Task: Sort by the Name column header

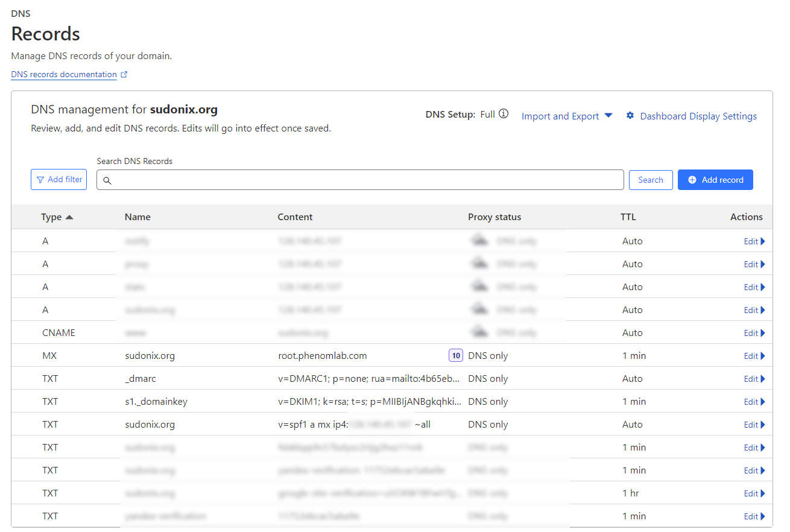Action: pyautogui.click(x=137, y=217)
